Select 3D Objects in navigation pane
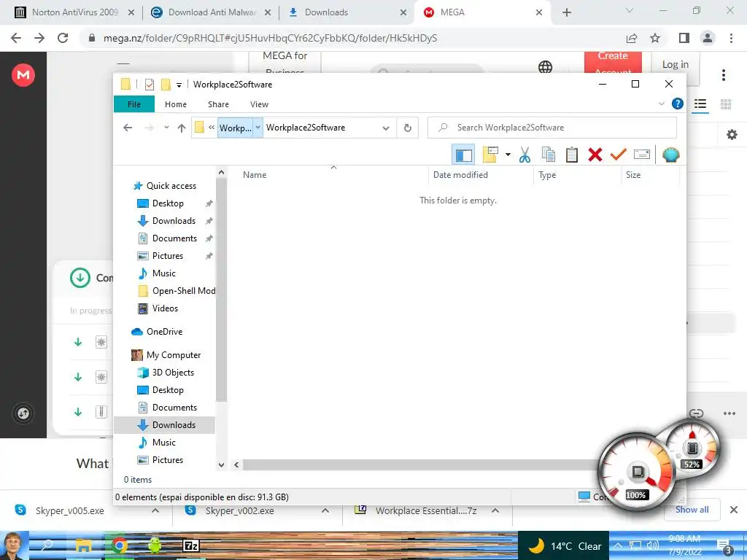This screenshot has height=560, width=747. pos(173,373)
